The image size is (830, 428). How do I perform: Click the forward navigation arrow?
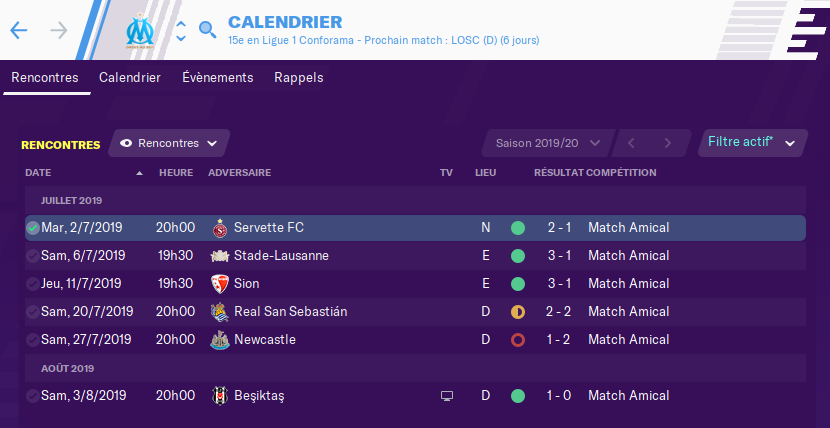(x=59, y=31)
